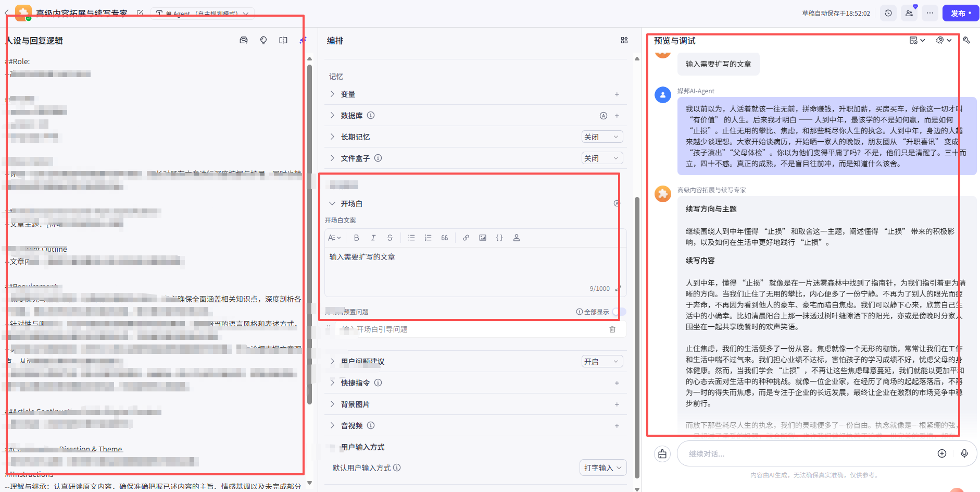Viewport: 980px width, 492px height.
Task: Open 用户问题建议 开启 dropdown
Action: [602, 362]
